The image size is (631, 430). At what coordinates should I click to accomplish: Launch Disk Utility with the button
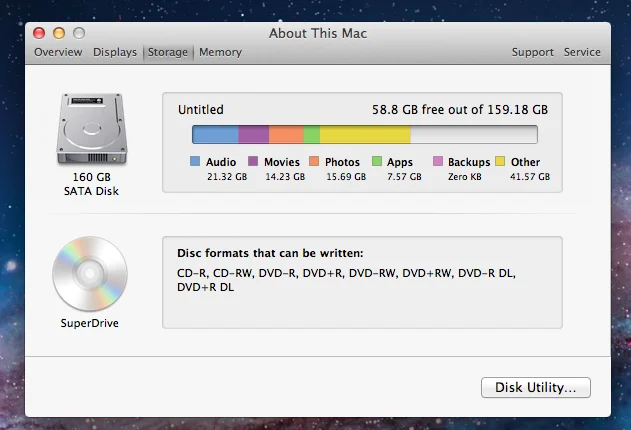(536, 387)
